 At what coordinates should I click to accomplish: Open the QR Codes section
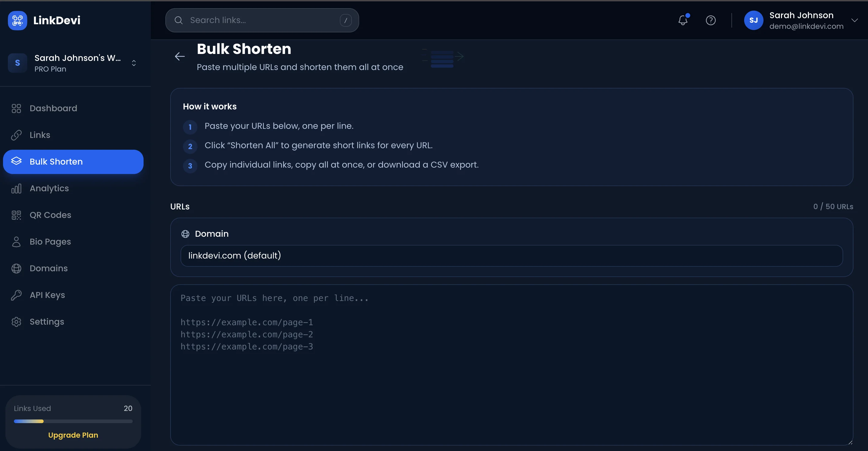click(x=50, y=215)
